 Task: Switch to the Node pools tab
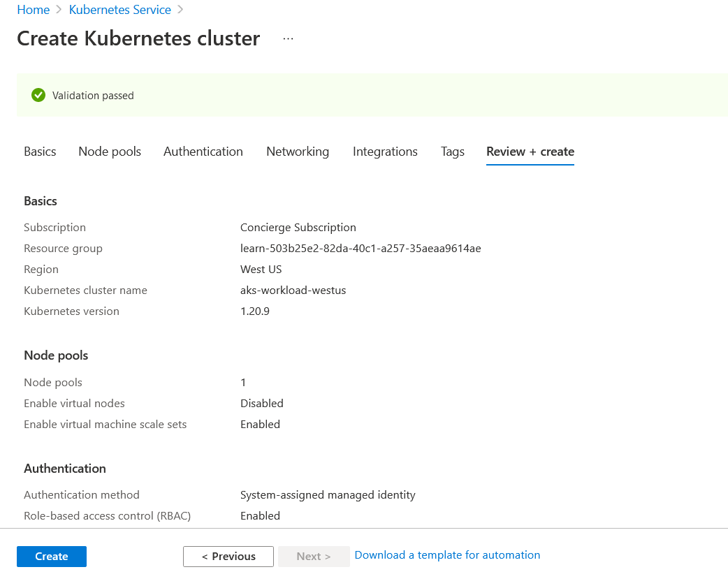point(110,152)
